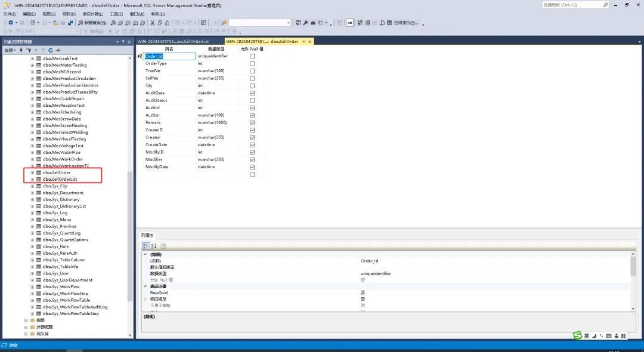Refresh the Object Explorer tree
The width and height of the screenshot is (644, 352).
coord(51,50)
